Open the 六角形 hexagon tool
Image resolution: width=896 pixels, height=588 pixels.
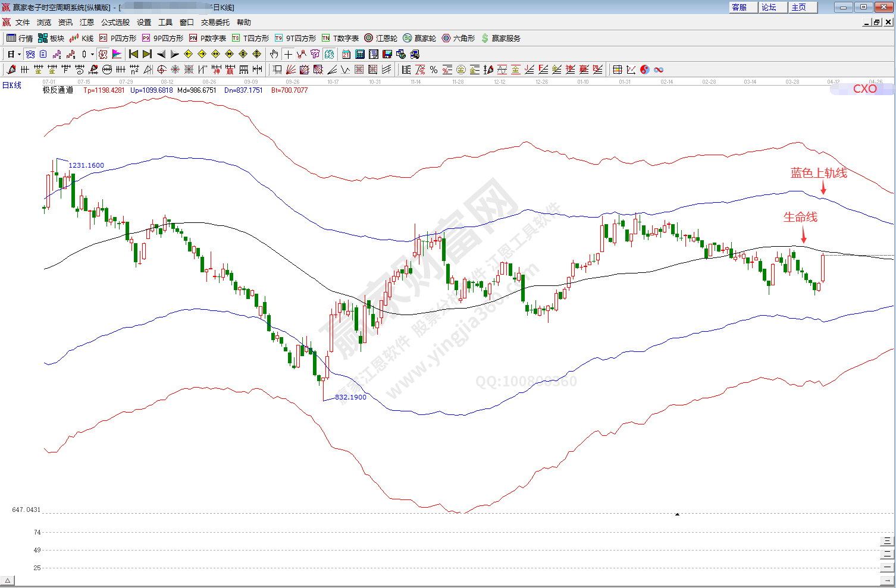(x=458, y=38)
